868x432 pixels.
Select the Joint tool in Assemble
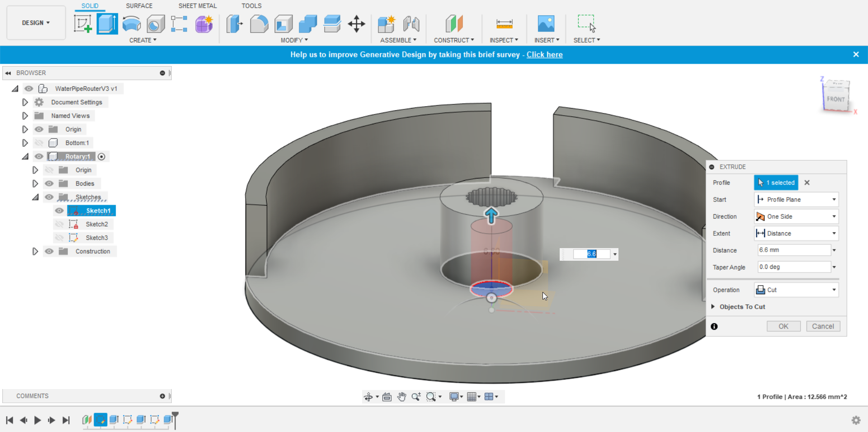pyautogui.click(x=411, y=23)
